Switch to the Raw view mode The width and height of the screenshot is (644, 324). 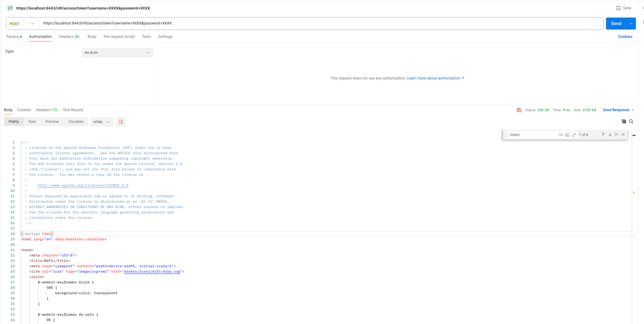point(32,122)
